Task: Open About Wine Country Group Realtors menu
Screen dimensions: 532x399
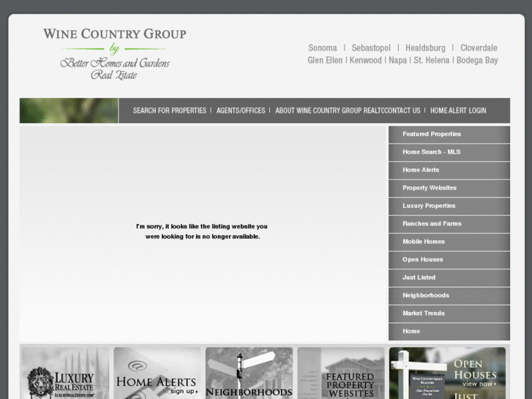Action: click(329, 111)
